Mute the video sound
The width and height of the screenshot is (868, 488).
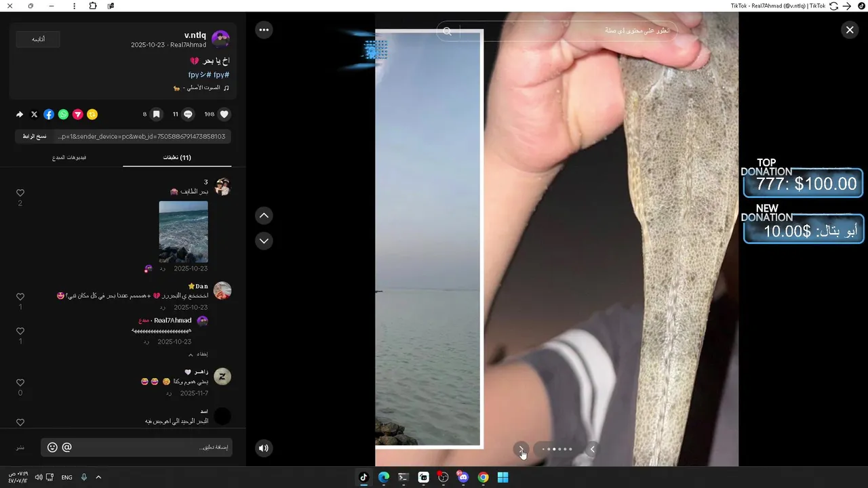tap(264, 447)
